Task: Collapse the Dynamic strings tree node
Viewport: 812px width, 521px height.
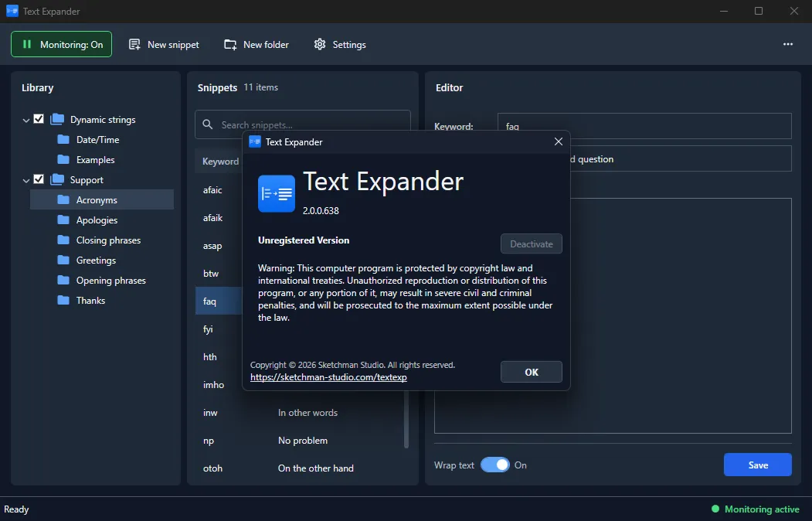Action: coord(26,120)
